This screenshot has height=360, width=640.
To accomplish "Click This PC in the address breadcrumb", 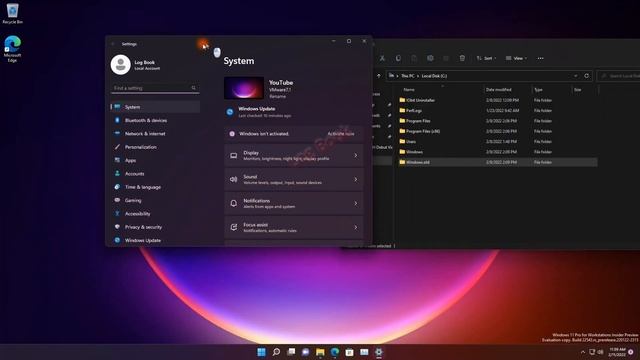I will [x=407, y=76].
